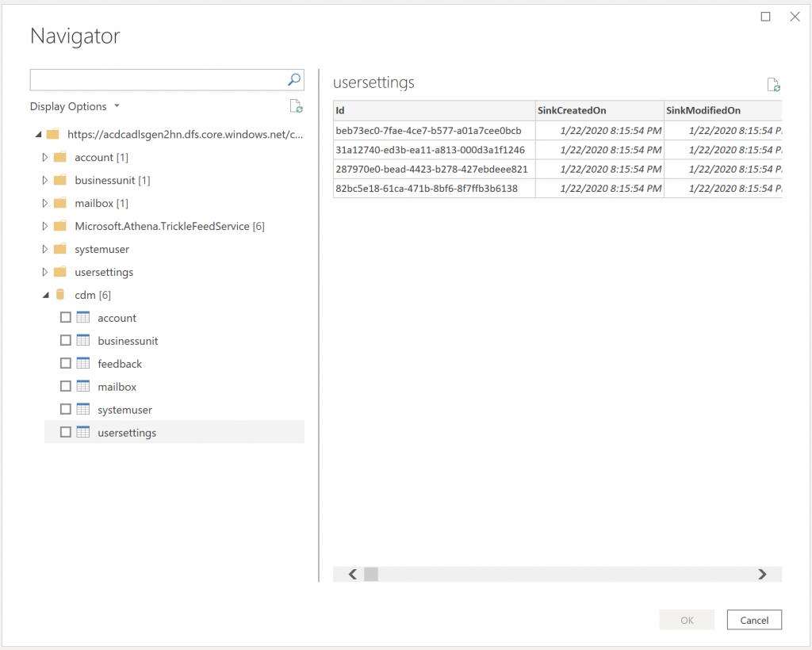Check the systemuser table checkbox
The width and height of the screenshot is (812, 650).
click(x=65, y=409)
